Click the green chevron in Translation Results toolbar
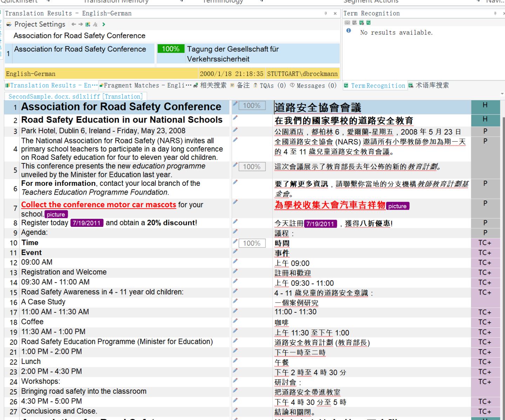The image size is (505, 420). (104, 24)
